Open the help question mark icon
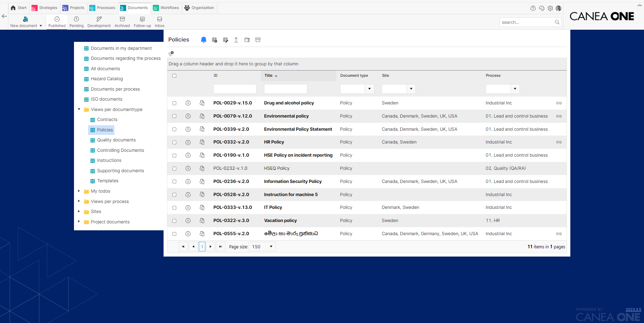 click(x=533, y=8)
